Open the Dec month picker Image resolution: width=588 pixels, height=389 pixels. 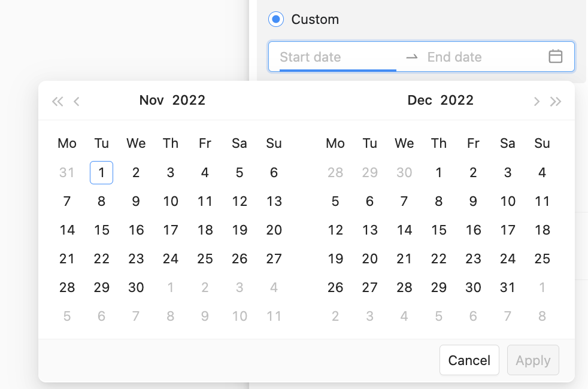coord(420,101)
